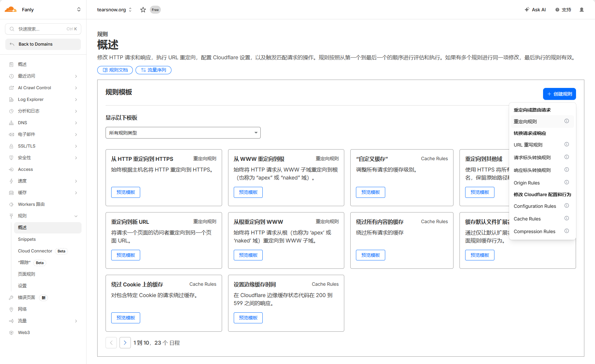
Task: Open Ask AI assistant
Action: click(x=535, y=10)
